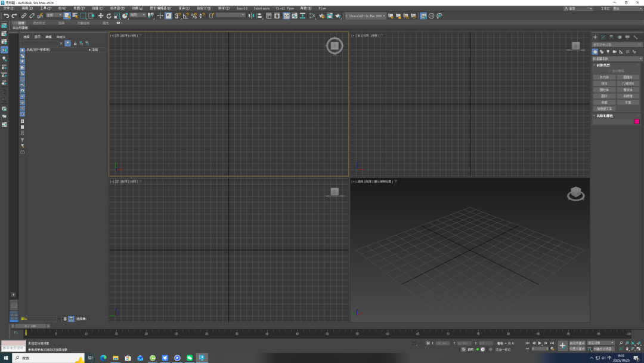Click the Play Animation button
The height and width of the screenshot is (363, 644).
coord(540,343)
